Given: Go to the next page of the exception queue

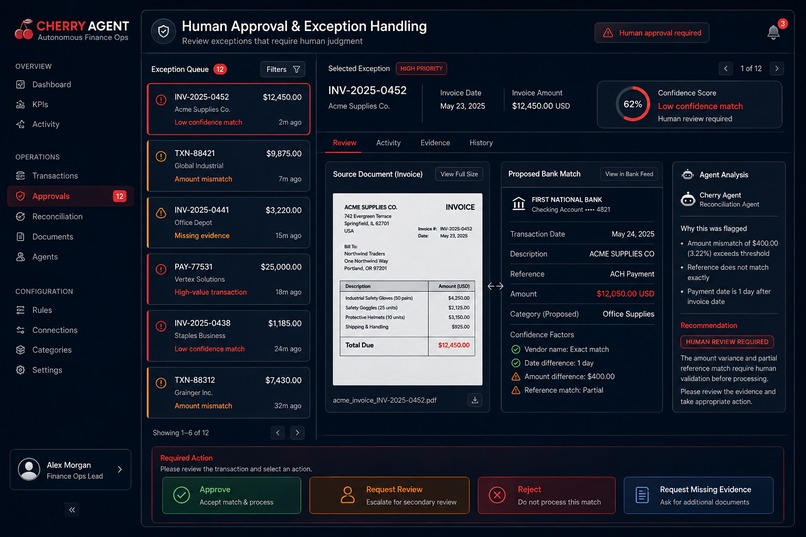Looking at the screenshot, I should click(x=297, y=433).
